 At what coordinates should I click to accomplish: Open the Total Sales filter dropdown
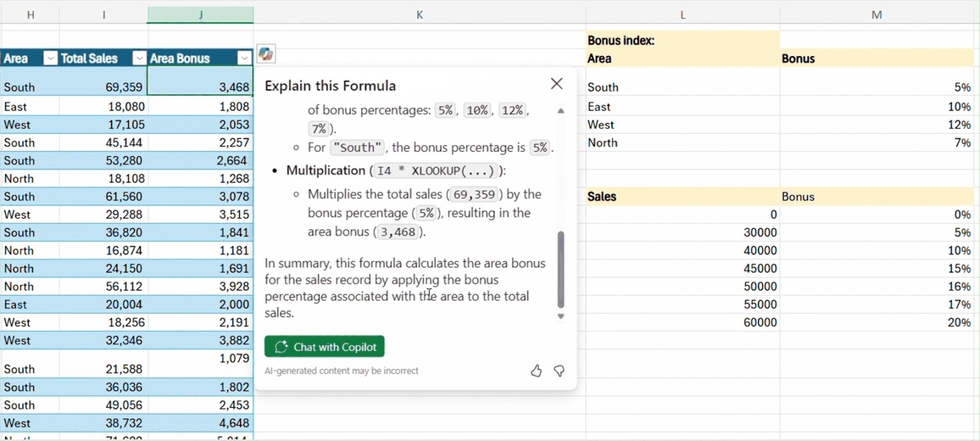coord(139,58)
